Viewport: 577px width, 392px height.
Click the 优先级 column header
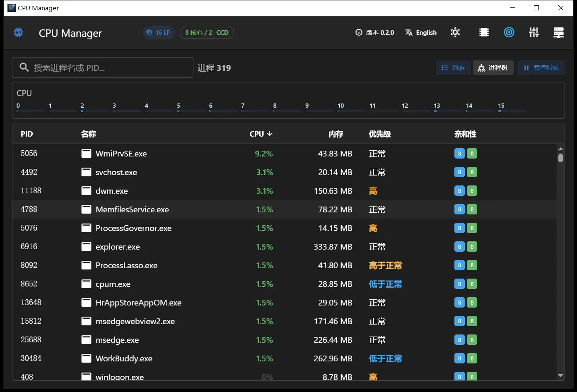pyautogui.click(x=380, y=134)
